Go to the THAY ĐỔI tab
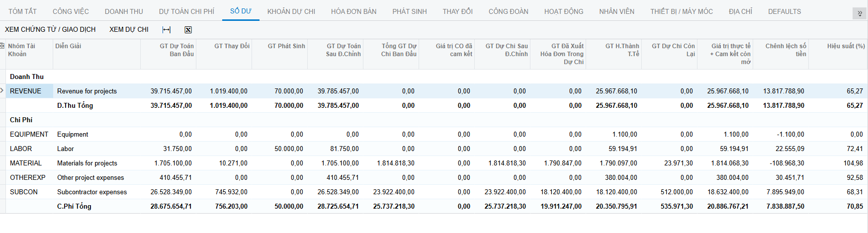The image size is (868, 233). click(x=458, y=11)
